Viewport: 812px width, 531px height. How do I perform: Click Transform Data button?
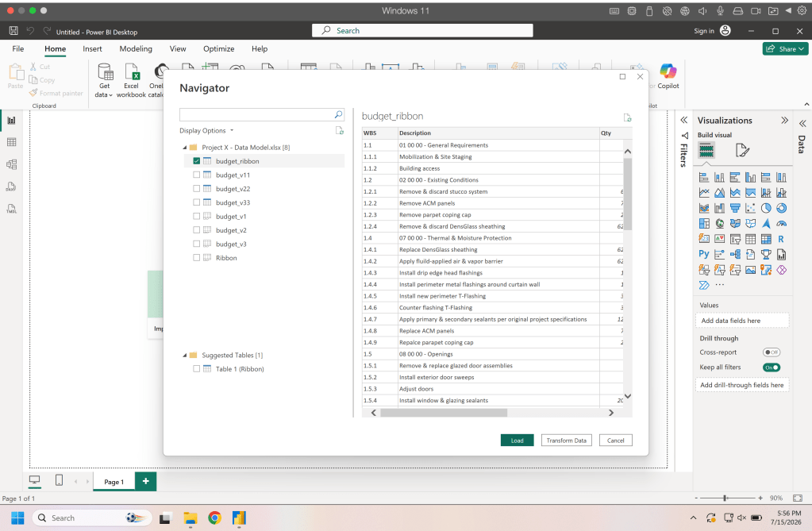point(566,441)
